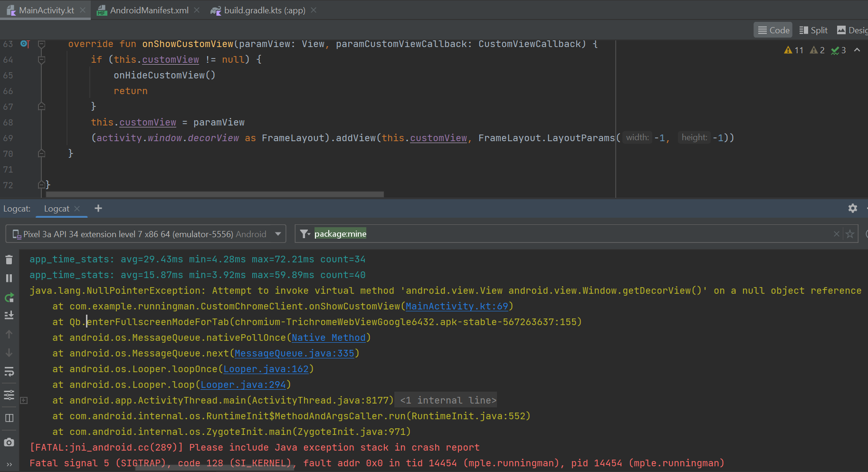Go to next occurrence down arrow

pyautogui.click(x=9, y=353)
